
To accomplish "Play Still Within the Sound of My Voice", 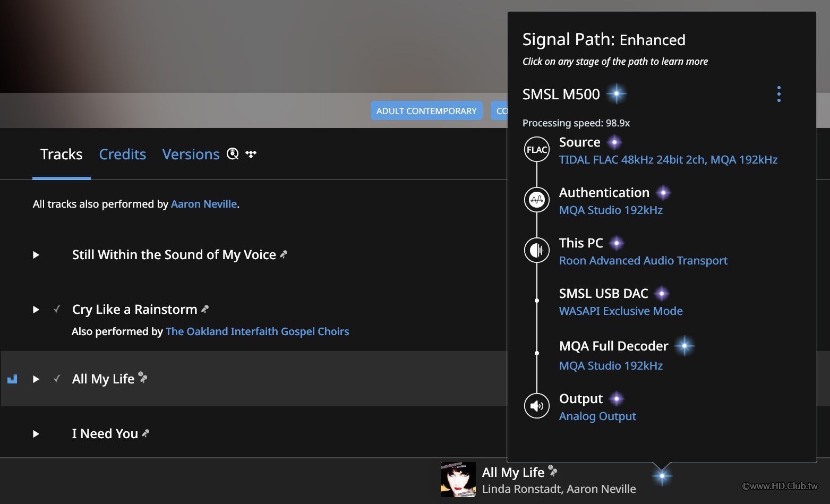I will 36,255.
